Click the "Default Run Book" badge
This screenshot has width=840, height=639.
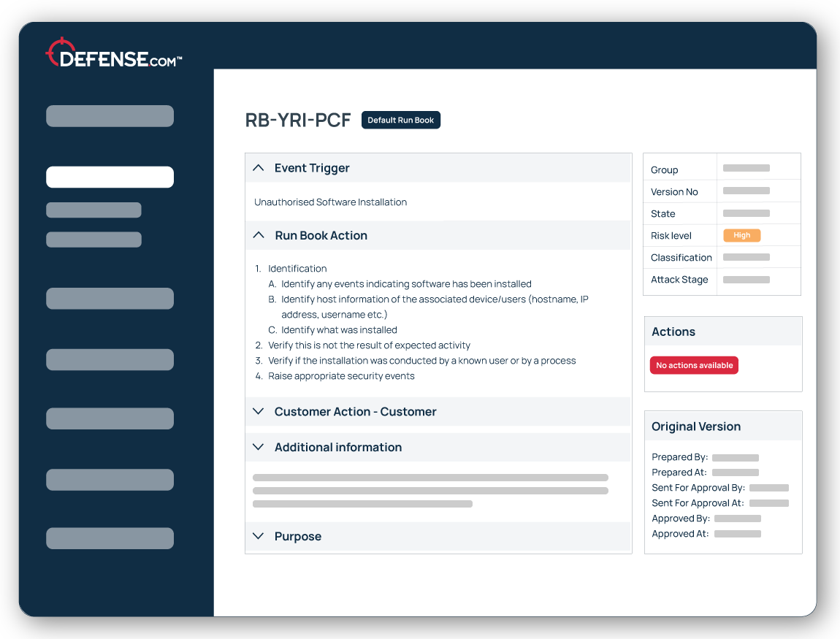pos(400,120)
